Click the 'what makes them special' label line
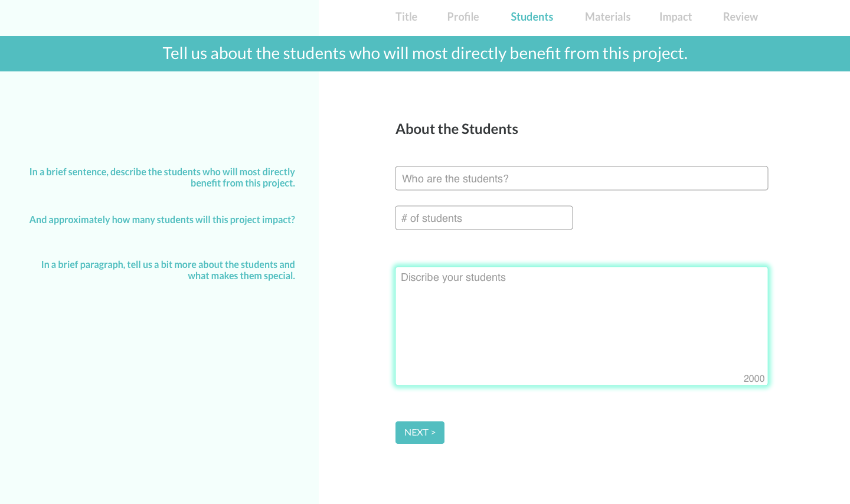The width and height of the screenshot is (850, 504). [x=241, y=276]
